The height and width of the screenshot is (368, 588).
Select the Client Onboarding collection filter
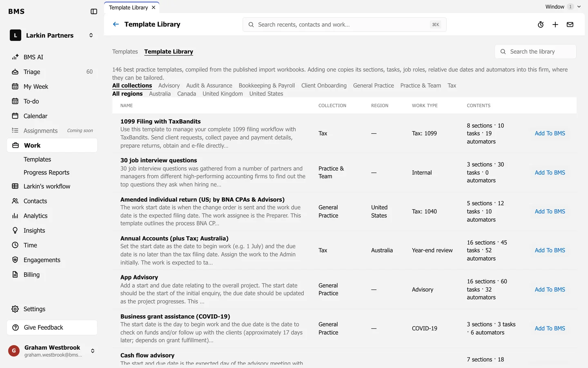coord(324,85)
